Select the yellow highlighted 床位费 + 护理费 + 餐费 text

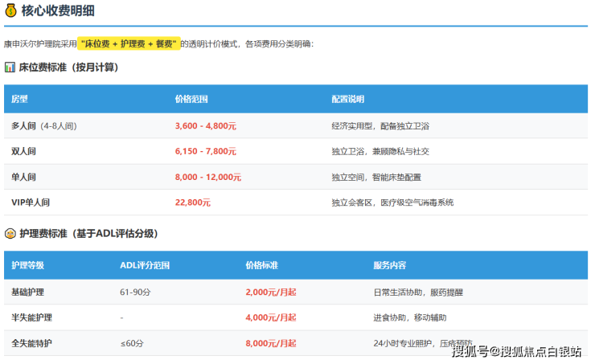pos(129,43)
